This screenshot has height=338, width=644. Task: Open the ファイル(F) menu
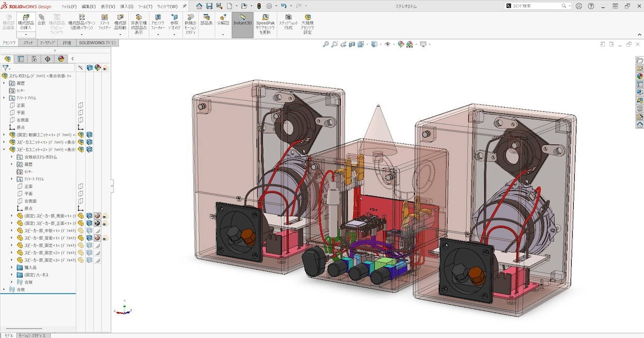tap(69, 6)
